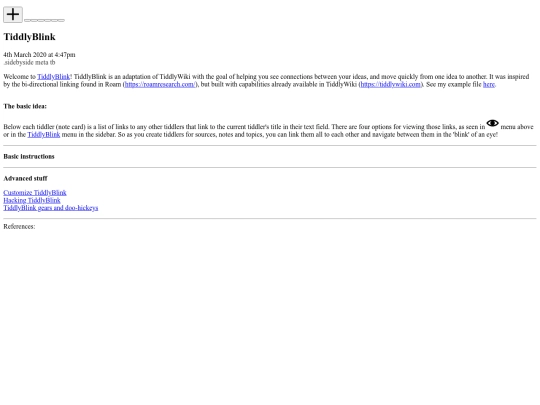The width and height of the screenshot is (540, 405).
Task: Click the eye icon in the paragraph
Action: [492, 123]
